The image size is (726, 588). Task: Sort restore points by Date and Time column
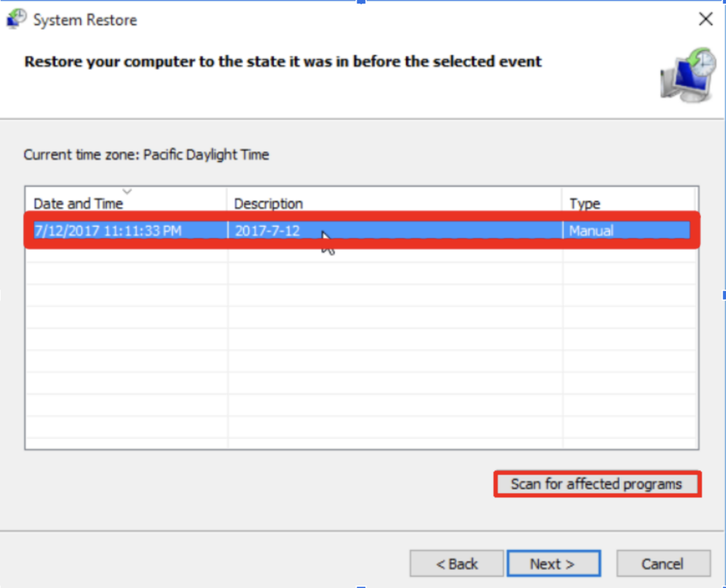(78, 203)
